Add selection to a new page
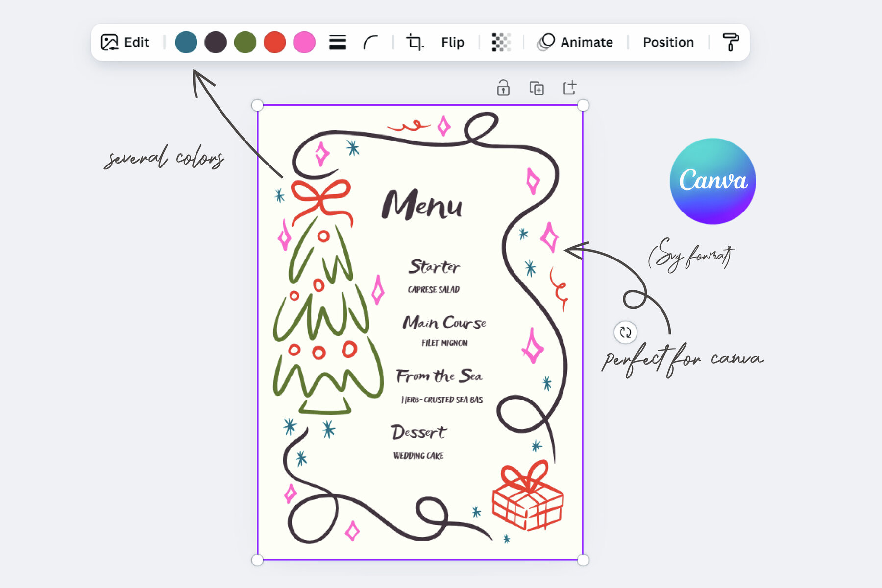Viewport: 882px width, 588px height. pyautogui.click(x=570, y=89)
